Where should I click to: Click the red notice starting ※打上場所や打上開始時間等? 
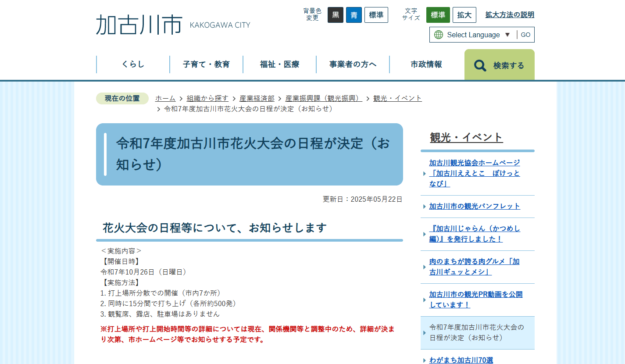247,334
